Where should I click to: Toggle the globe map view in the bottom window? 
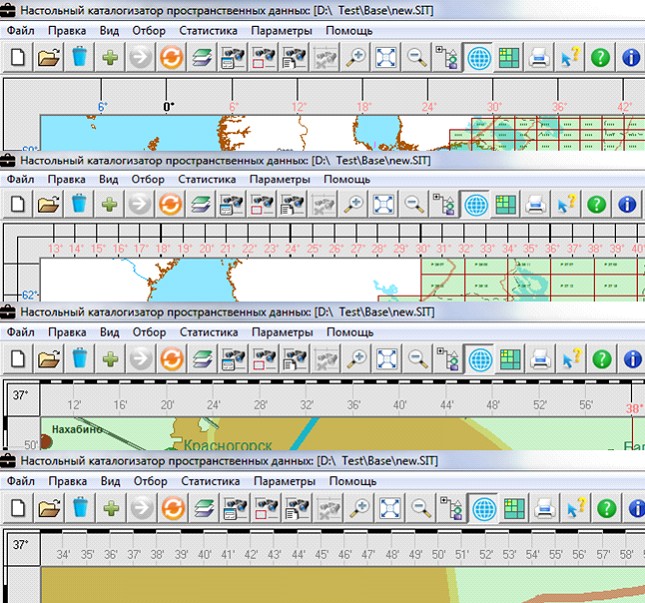click(479, 508)
